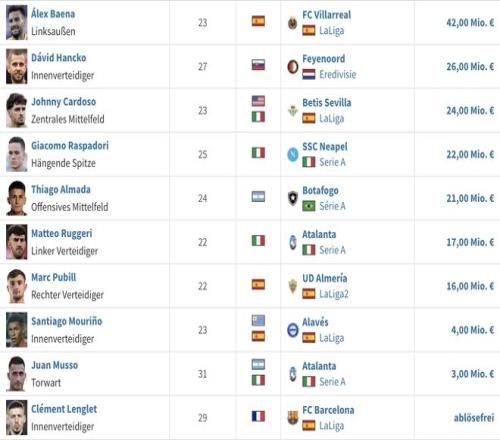Click the Feyenoord club crest icon
Viewport: 500px width, 440px height.
tap(292, 67)
